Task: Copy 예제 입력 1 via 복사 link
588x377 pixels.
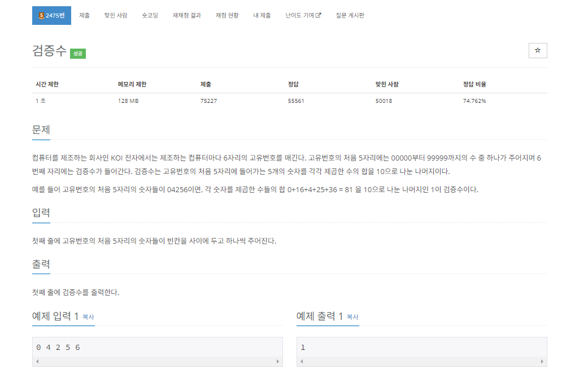Action: [x=88, y=317]
